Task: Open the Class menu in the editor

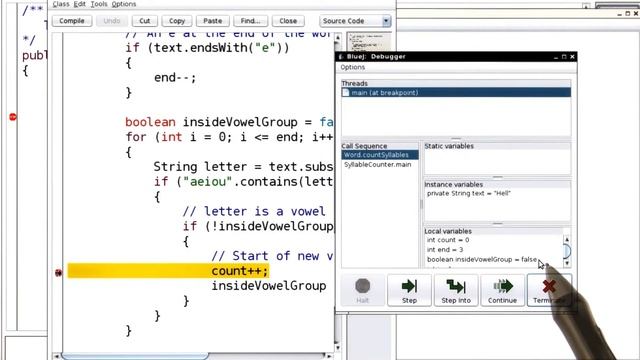Action: (61, 4)
